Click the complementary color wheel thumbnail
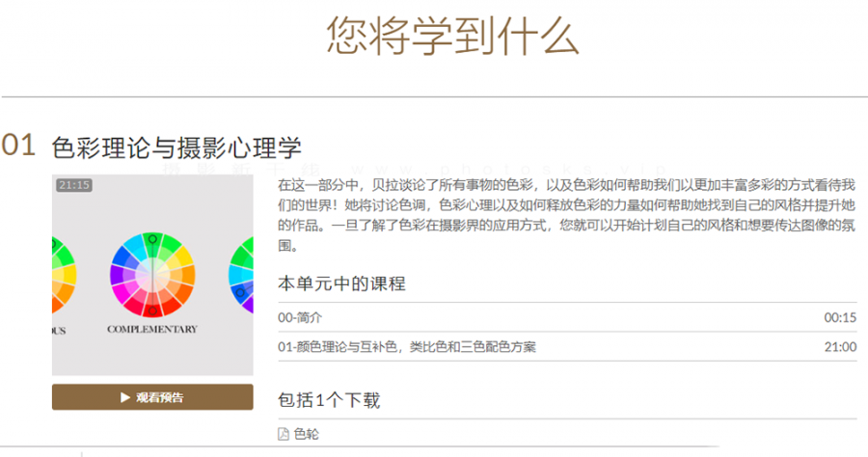The image size is (868, 457). pos(152,275)
